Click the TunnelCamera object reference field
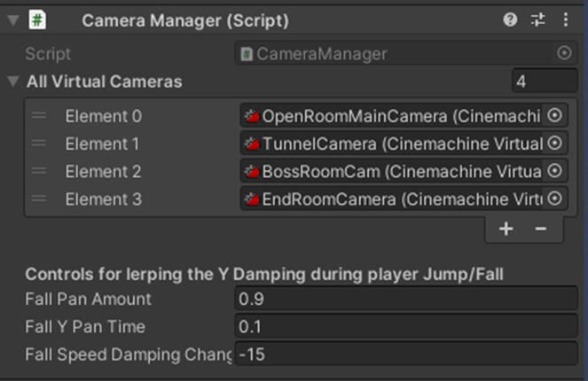This screenshot has height=381, width=588. (x=395, y=144)
